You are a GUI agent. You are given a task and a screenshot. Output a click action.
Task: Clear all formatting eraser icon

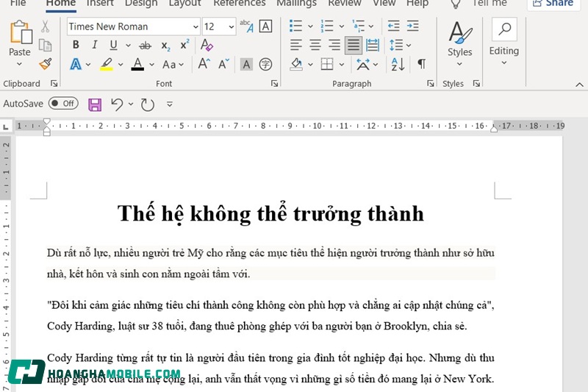(x=207, y=45)
